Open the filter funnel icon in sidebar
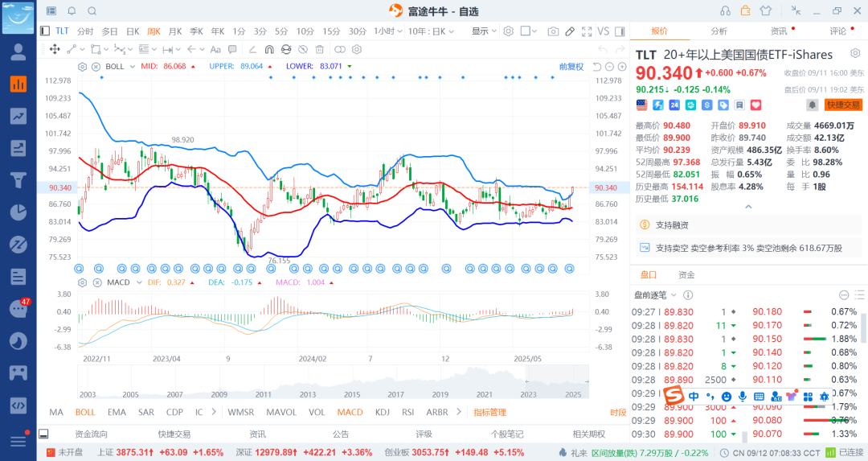Viewport: 868px width, 461px height. (18, 180)
